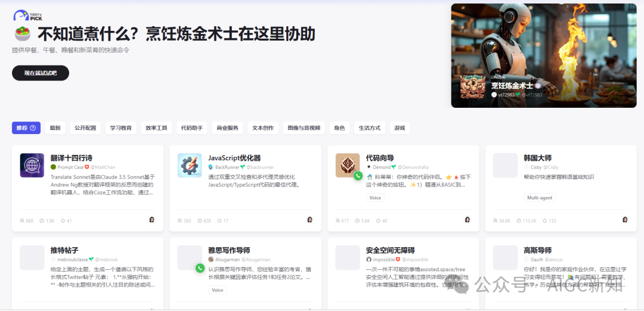Click green voice call badge on 代码向导
The image size is (644, 311).
click(358, 176)
